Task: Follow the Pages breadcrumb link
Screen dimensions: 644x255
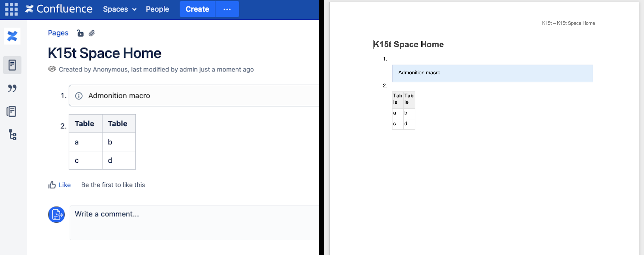Action: point(58,33)
